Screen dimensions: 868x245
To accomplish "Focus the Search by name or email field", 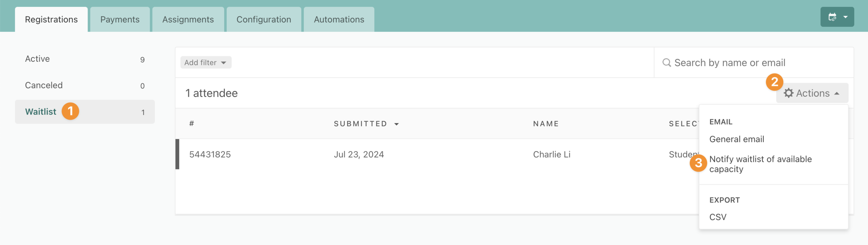I will [x=754, y=63].
